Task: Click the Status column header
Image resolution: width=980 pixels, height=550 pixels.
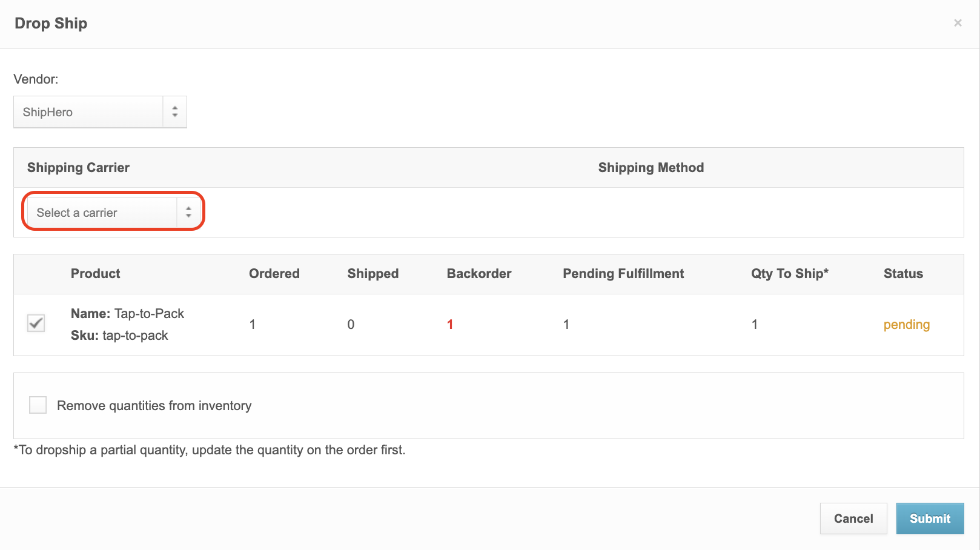Action: (902, 274)
